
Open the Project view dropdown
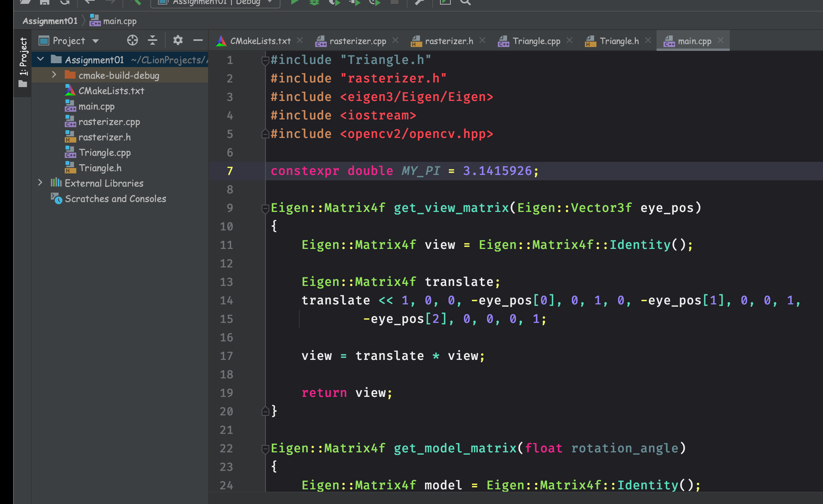(96, 41)
